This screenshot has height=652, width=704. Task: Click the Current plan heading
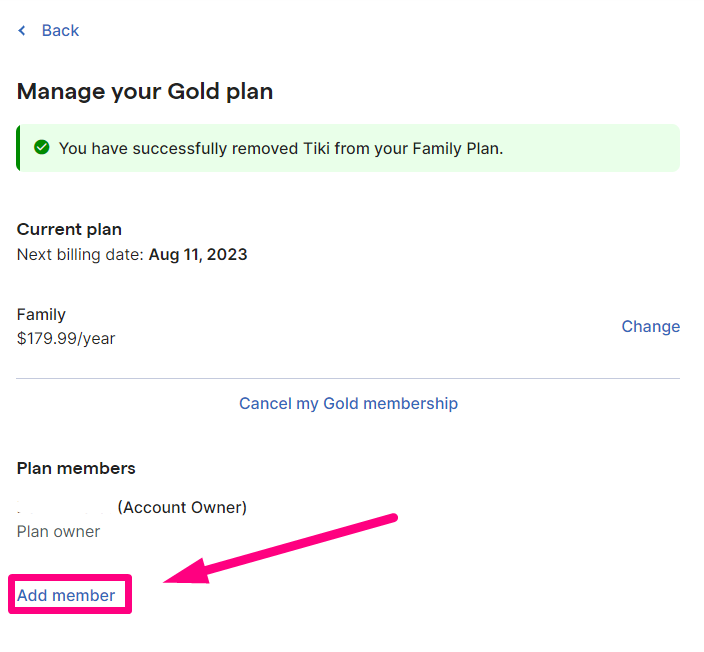(x=69, y=229)
